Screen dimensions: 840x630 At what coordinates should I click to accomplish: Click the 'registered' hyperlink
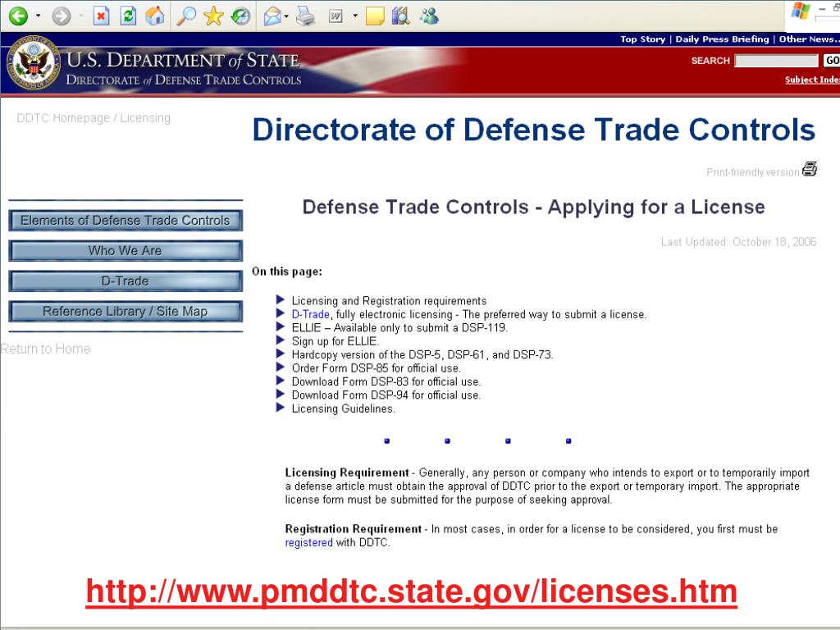pos(308,543)
